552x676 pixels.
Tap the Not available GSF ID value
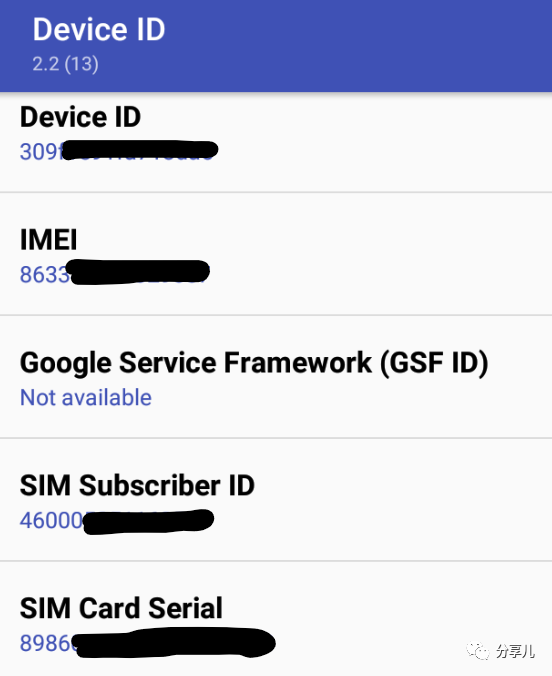pyautogui.click(x=86, y=397)
